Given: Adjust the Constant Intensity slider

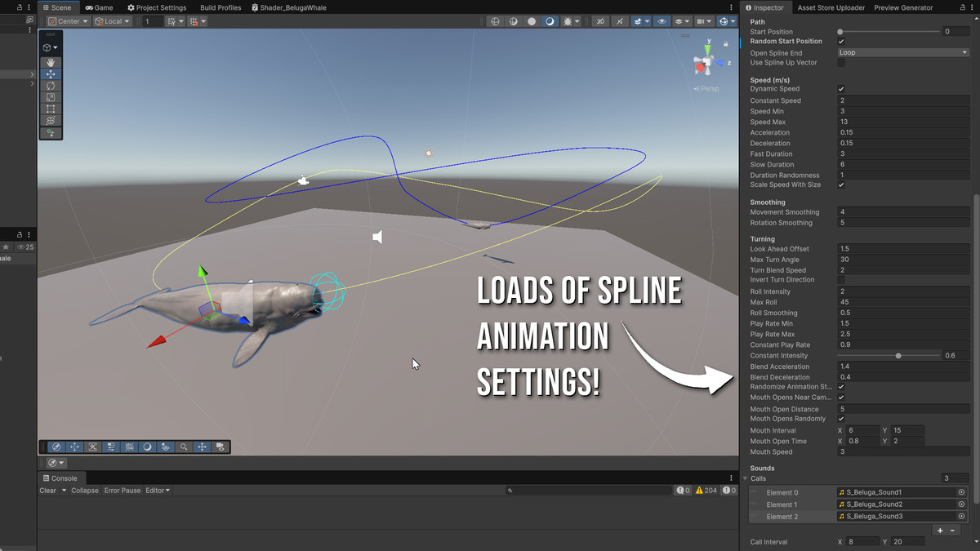Looking at the screenshot, I should tap(889, 356).
